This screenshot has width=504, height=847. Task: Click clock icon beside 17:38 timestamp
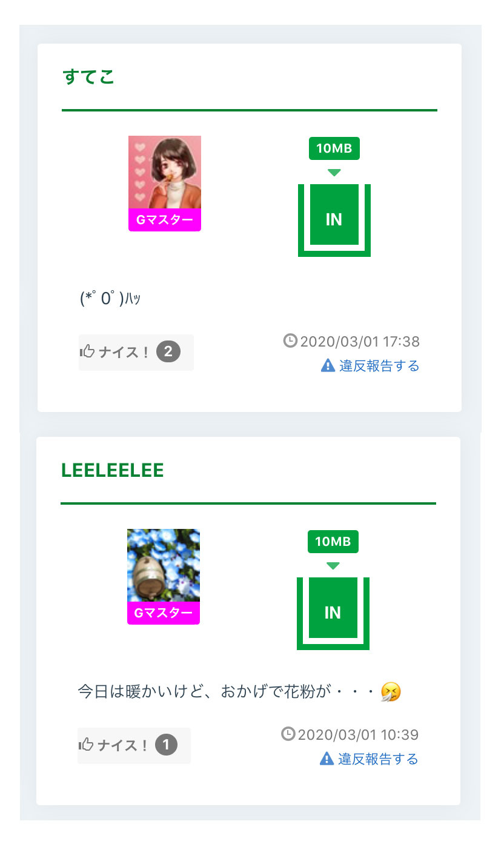coord(290,340)
